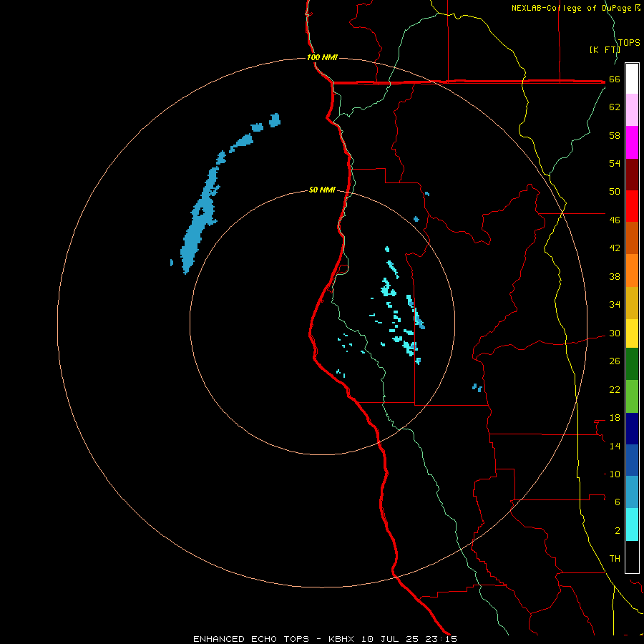Image resolution: width=644 pixels, height=644 pixels.
Task: Click the yellow legend swatch
Action: [632, 333]
